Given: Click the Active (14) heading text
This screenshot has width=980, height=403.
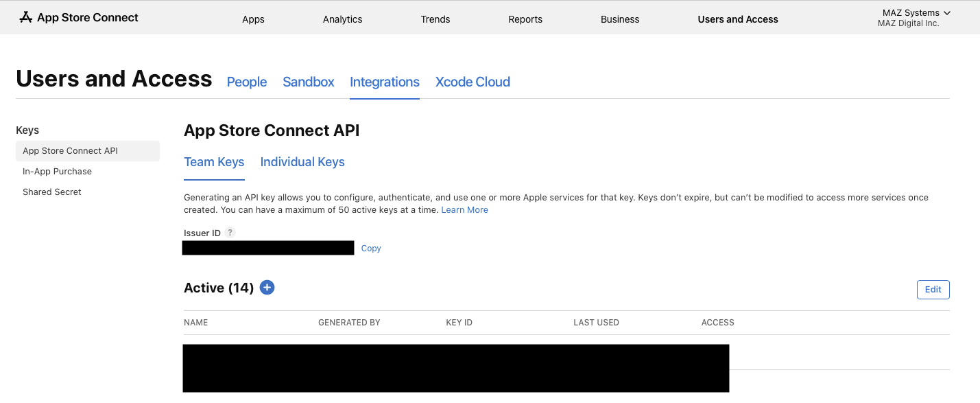Looking at the screenshot, I should pyautogui.click(x=219, y=288).
